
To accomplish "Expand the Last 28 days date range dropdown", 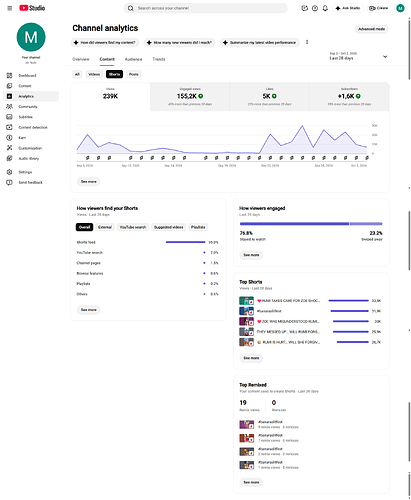I will click(358, 56).
